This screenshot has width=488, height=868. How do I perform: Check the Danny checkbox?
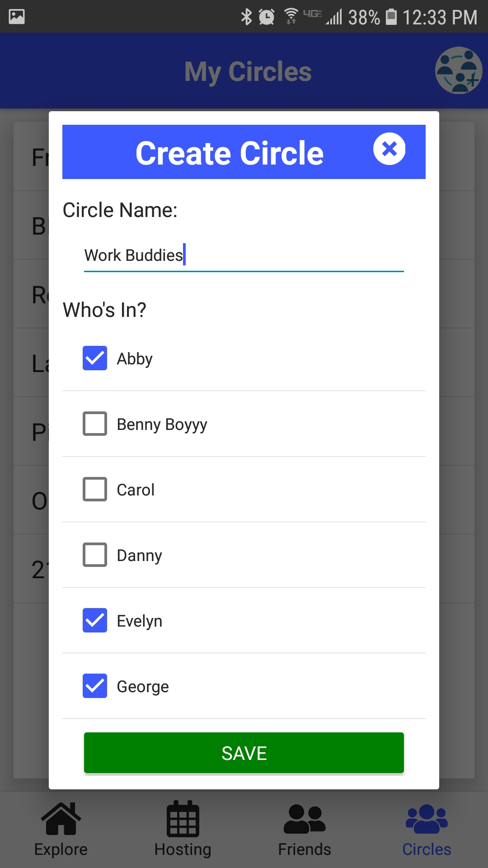pyautogui.click(x=95, y=555)
